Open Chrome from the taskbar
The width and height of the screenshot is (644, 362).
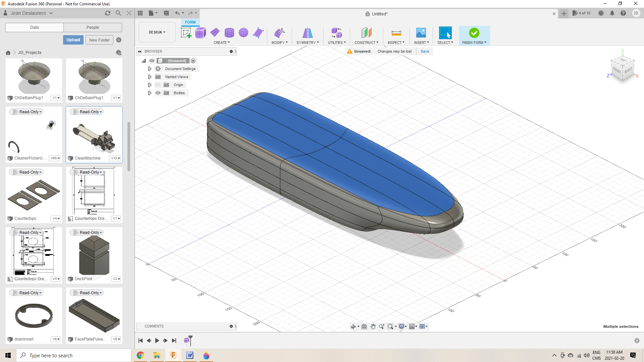[x=141, y=355]
